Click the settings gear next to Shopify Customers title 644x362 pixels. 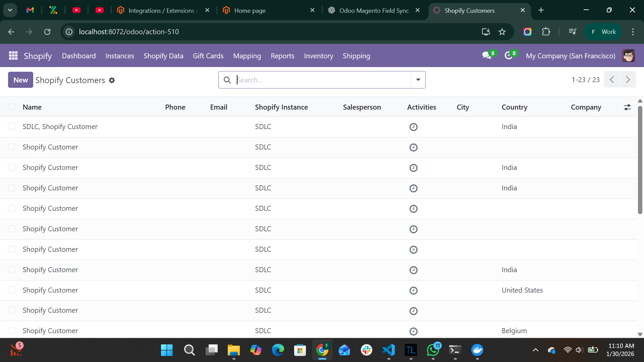(x=112, y=80)
